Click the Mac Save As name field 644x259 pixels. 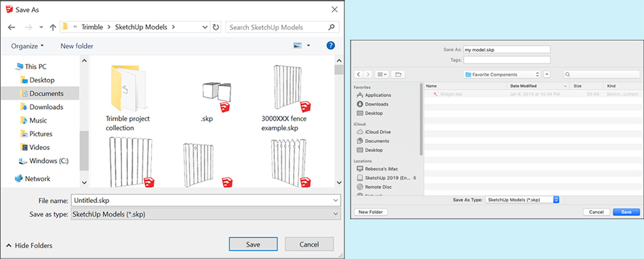coord(506,50)
